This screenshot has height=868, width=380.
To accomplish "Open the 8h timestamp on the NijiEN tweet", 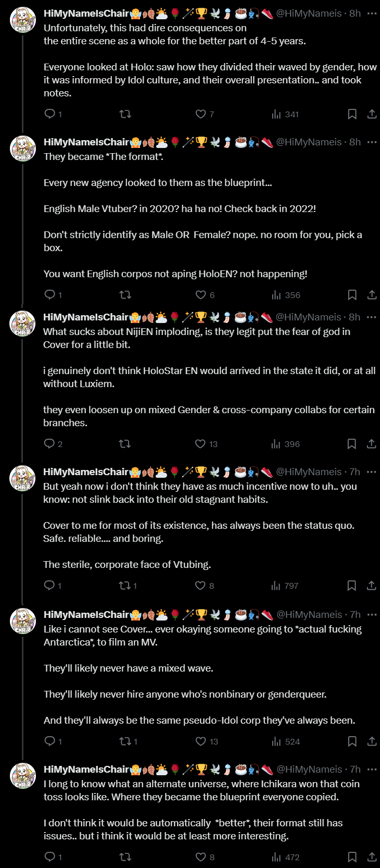I will click(354, 317).
